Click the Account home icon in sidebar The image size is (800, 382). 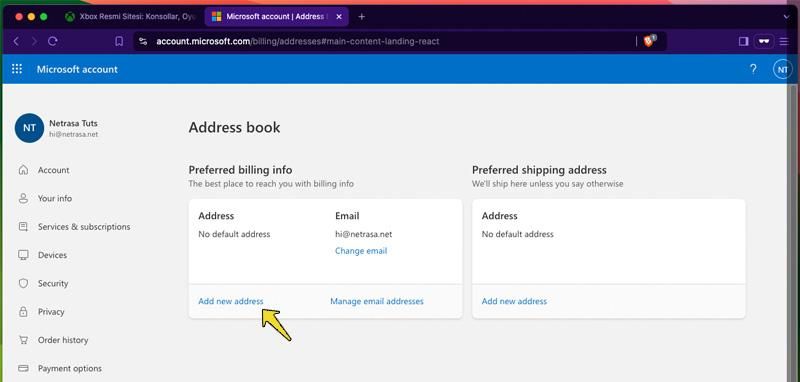pyautogui.click(x=23, y=170)
